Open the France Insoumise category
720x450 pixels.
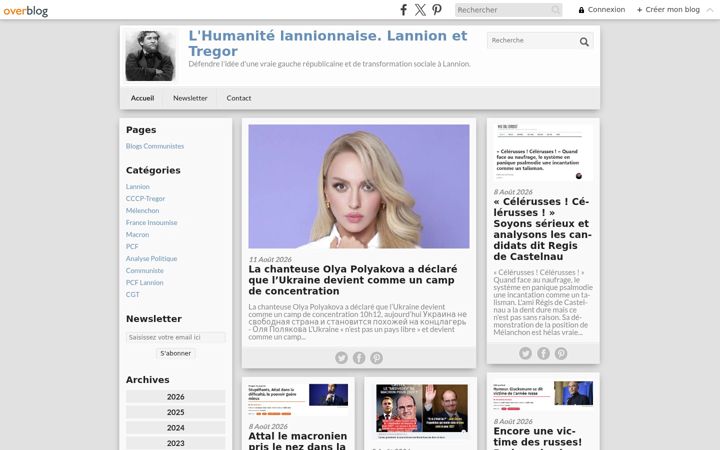click(152, 222)
